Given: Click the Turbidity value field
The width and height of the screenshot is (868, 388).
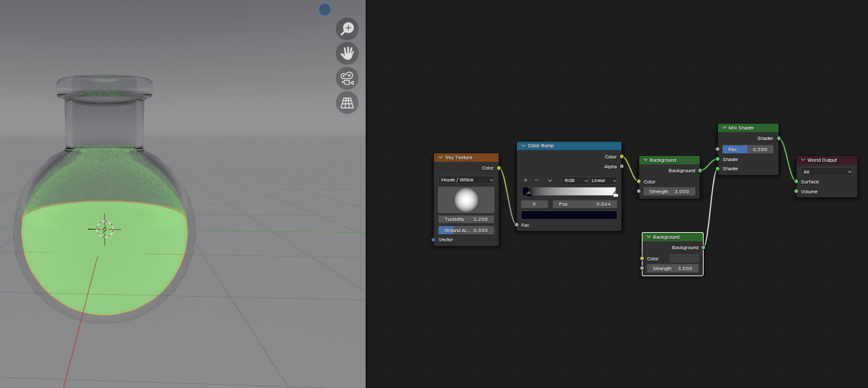Looking at the screenshot, I should (466, 219).
